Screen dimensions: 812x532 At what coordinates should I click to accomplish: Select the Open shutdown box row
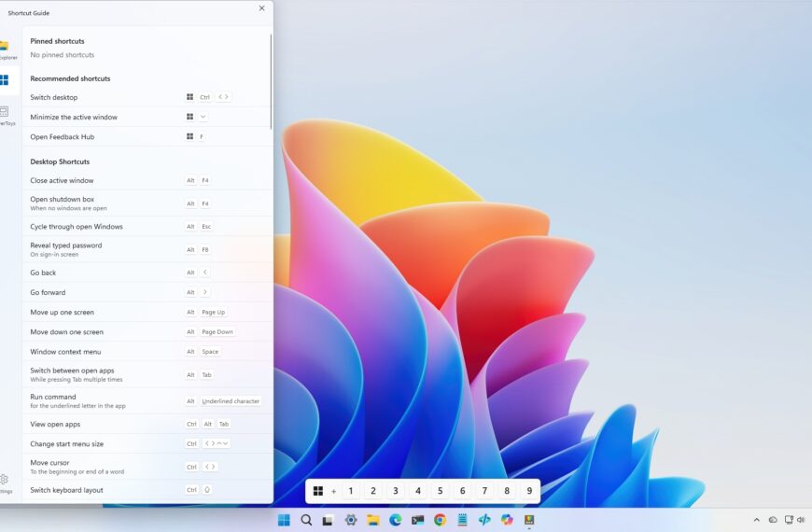tap(147, 203)
